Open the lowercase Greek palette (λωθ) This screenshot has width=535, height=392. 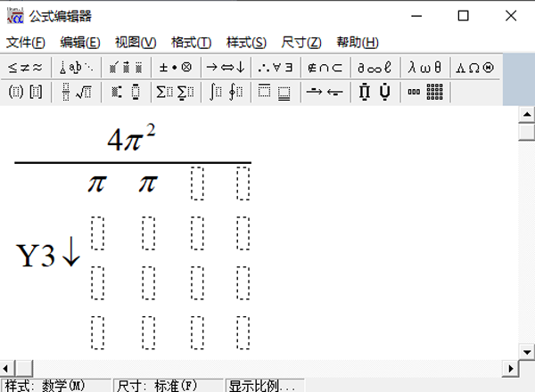(424, 68)
